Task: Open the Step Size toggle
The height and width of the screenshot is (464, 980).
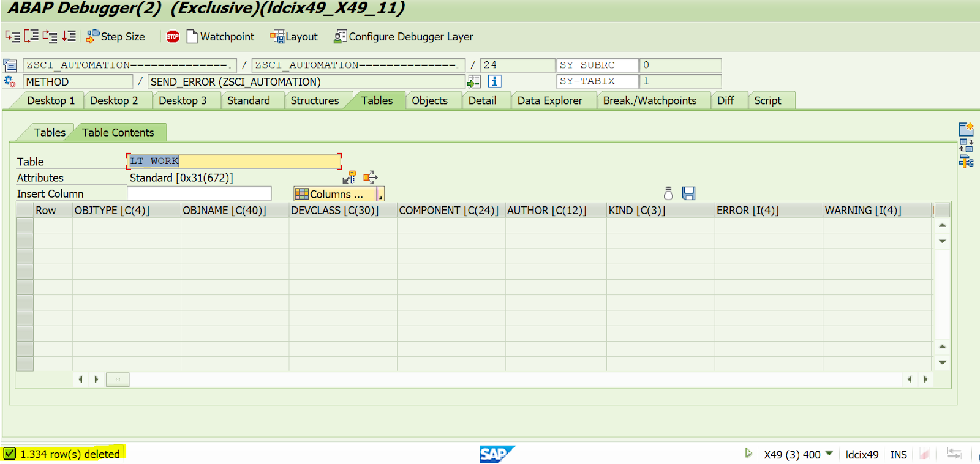Action: click(115, 37)
